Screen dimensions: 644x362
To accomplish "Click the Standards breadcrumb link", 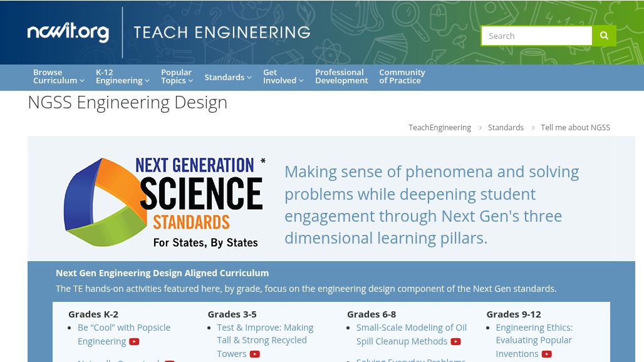I will [x=506, y=128].
